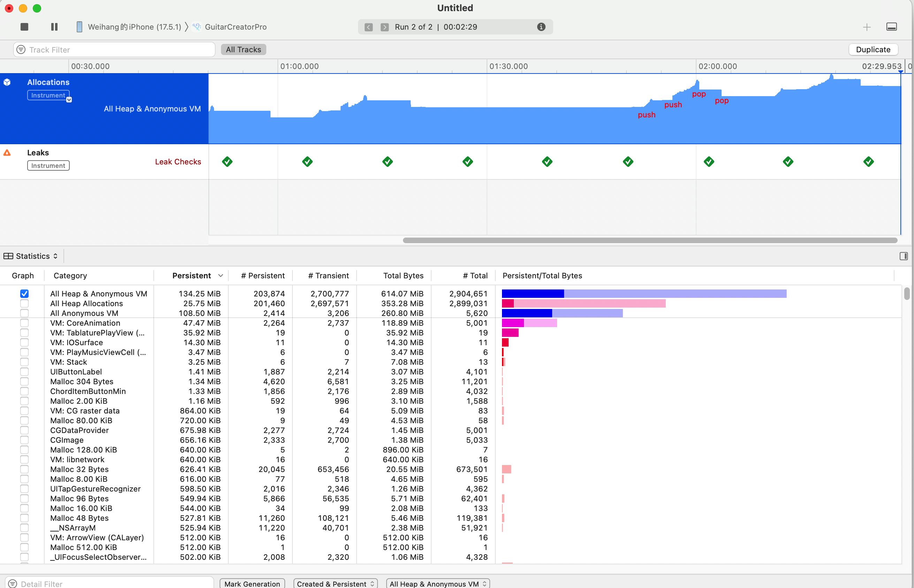This screenshot has height=588, width=914.
Task: Go to the next run arrow
Action: (385, 27)
